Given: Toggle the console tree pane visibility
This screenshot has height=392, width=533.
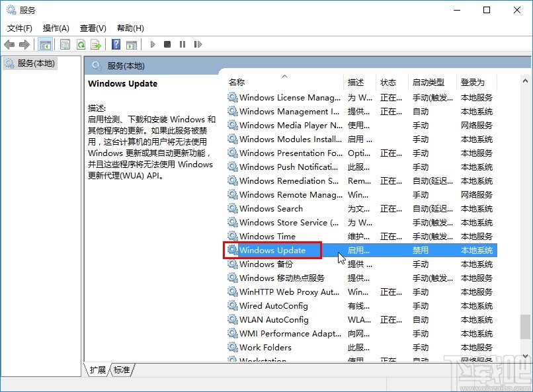Looking at the screenshot, I should pos(45,44).
